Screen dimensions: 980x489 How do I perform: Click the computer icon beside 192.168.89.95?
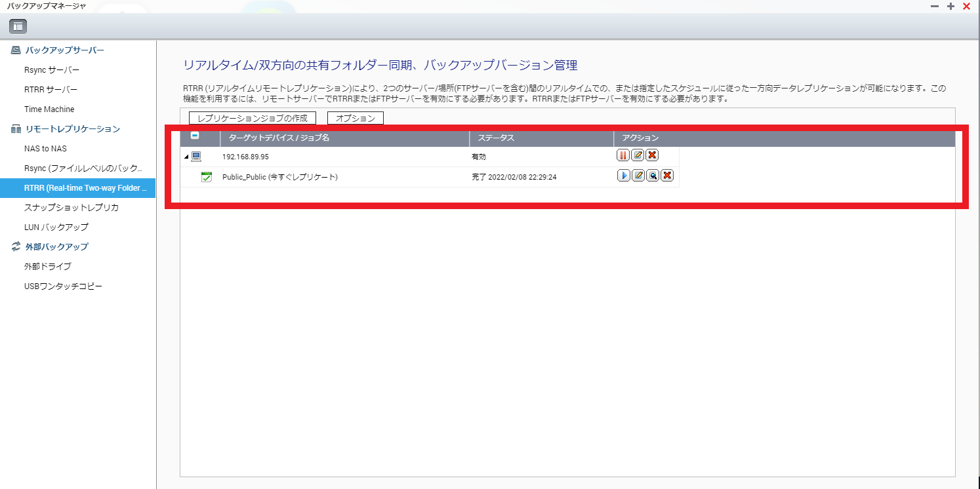[x=196, y=157]
